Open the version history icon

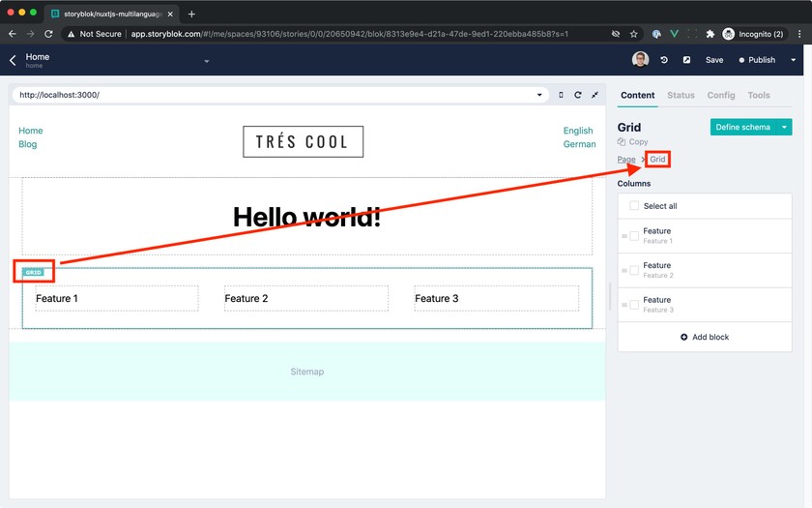[x=664, y=60]
